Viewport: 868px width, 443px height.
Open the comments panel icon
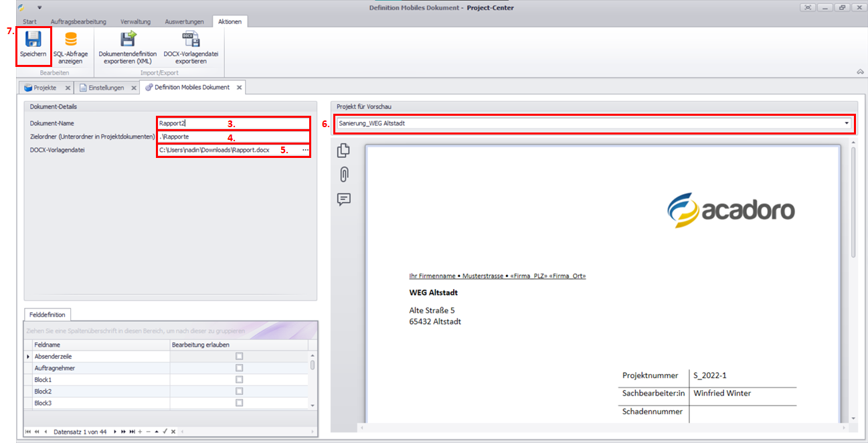tap(344, 199)
